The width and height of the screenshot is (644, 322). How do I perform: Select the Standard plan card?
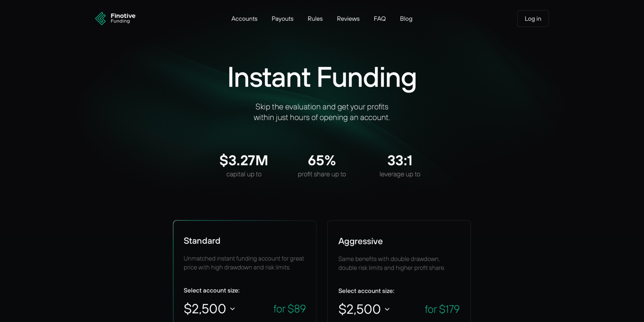[x=245, y=268]
